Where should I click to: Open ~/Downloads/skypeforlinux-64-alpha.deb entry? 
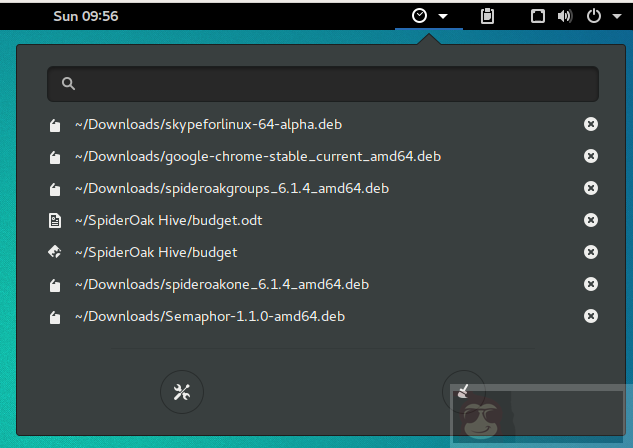(208, 124)
